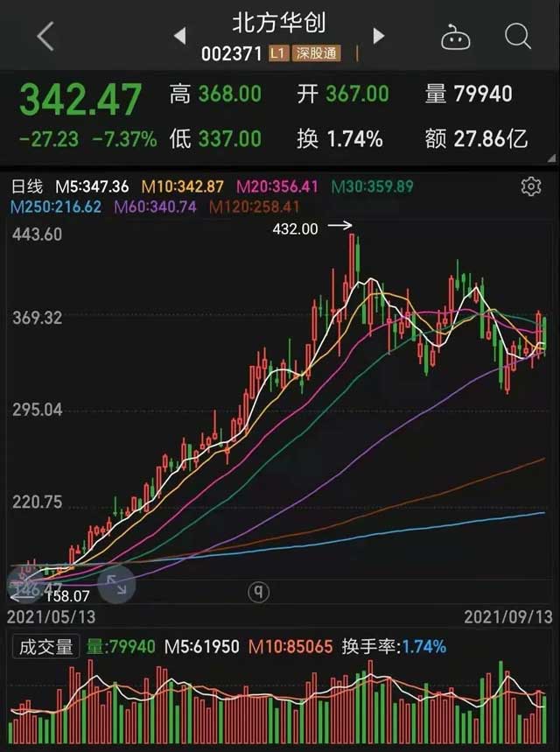Tap the M30:359.89 moving average label
560x752 pixels.
pyautogui.click(x=373, y=186)
